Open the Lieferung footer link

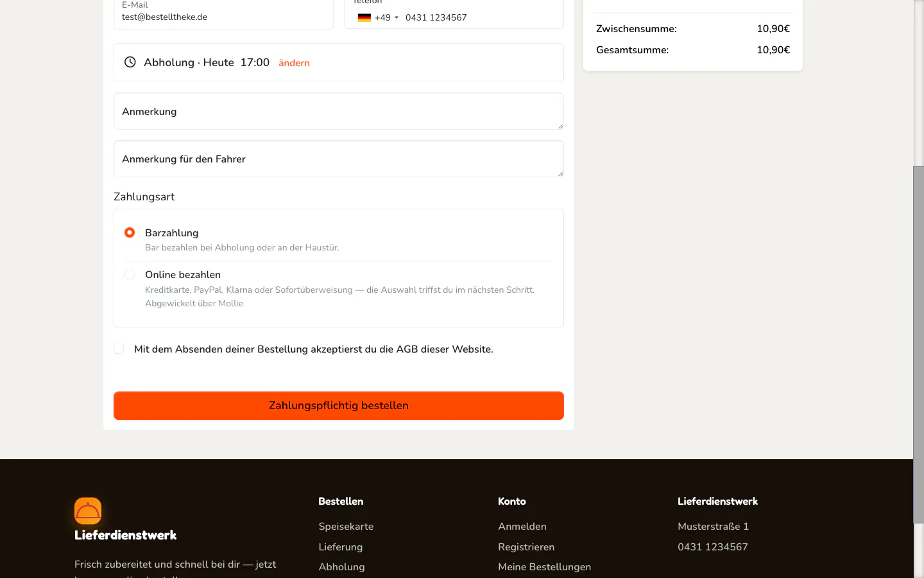tap(341, 547)
